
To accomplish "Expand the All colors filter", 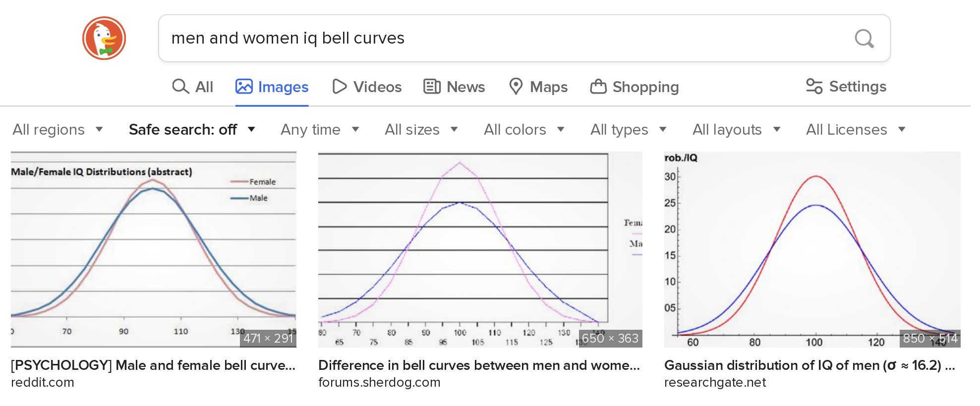I will tap(523, 130).
